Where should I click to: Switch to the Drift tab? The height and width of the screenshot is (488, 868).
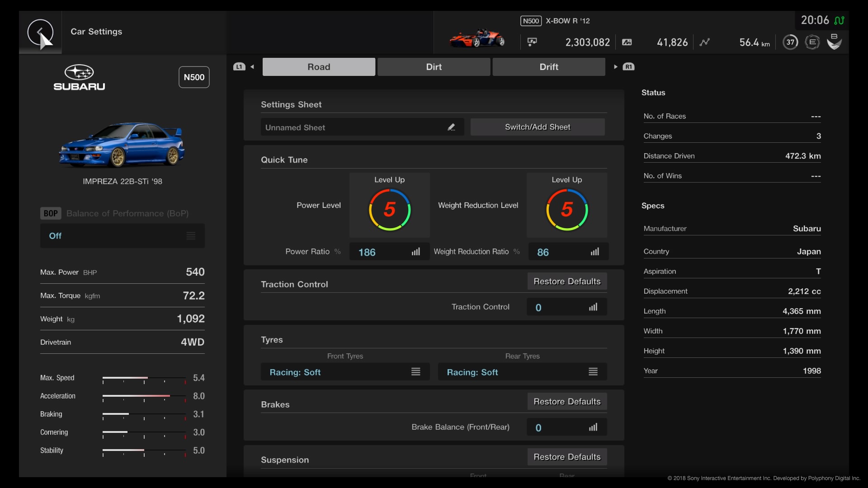[549, 67]
